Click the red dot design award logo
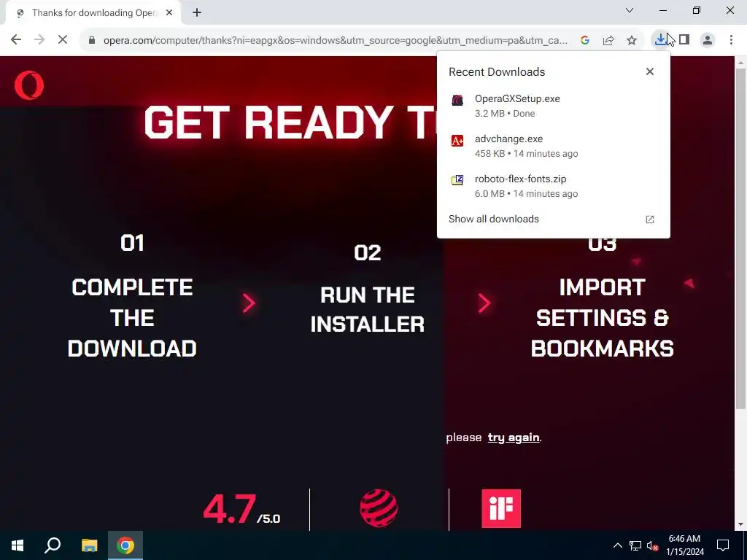Screen dimensions: 747x560 coord(379,508)
